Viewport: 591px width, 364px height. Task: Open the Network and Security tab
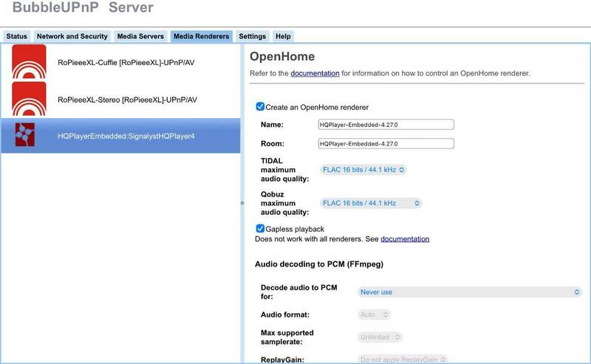tap(72, 36)
